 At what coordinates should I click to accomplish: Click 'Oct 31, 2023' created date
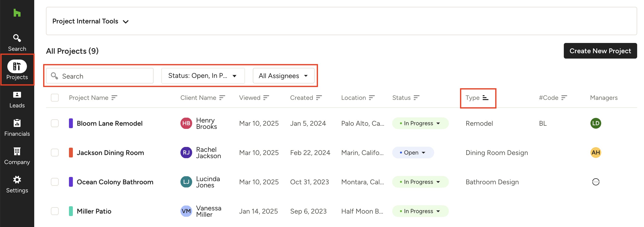coord(309,182)
